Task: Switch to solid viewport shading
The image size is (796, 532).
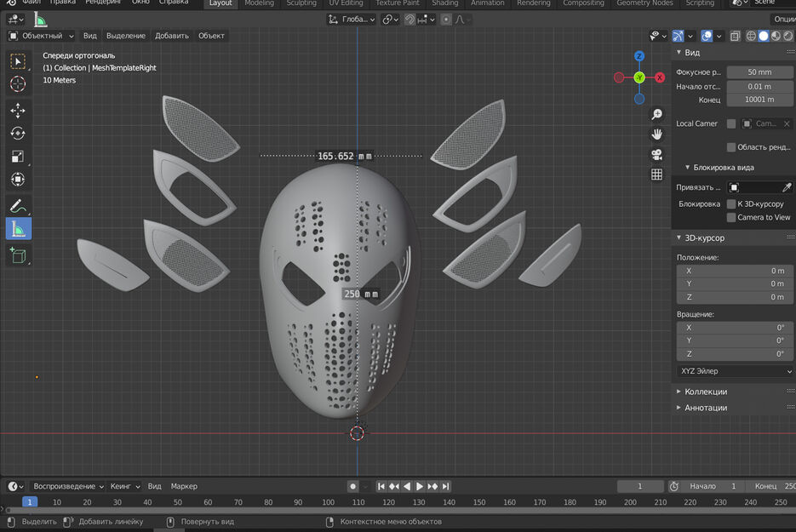Action: pyautogui.click(x=764, y=36)
